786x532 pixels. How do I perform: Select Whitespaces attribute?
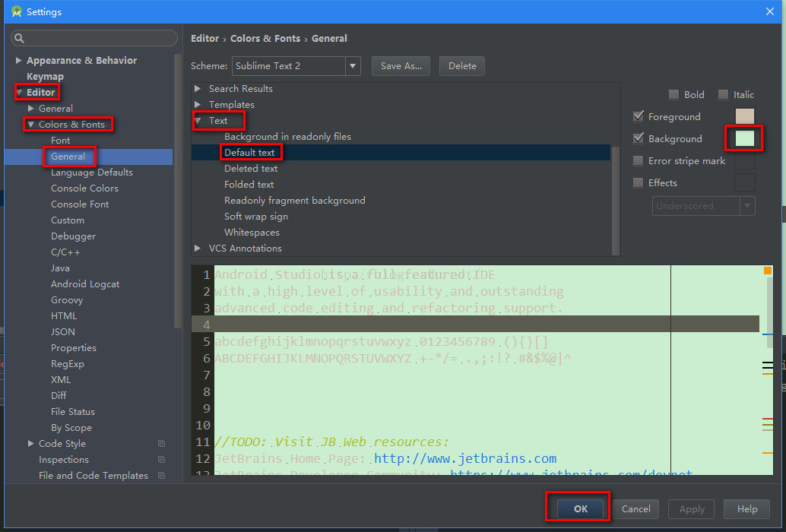click(252, 233)
